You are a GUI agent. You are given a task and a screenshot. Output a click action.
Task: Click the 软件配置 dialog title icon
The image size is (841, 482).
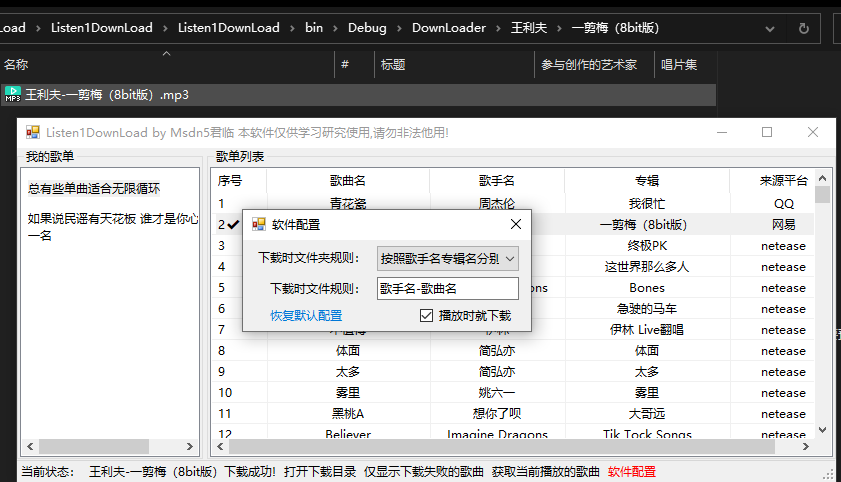259,224
